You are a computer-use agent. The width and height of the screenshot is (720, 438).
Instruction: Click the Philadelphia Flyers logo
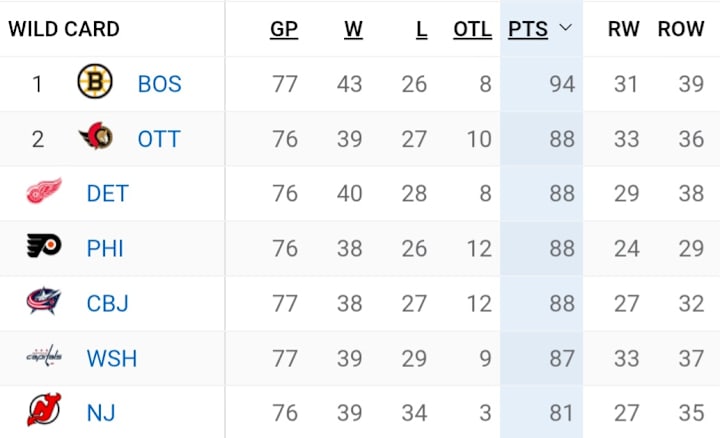pos(44,246)
